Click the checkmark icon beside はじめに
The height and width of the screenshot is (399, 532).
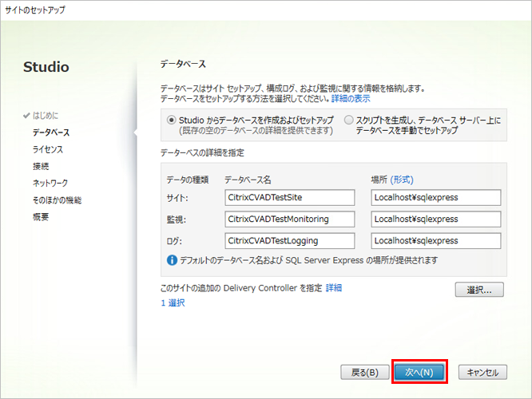tap(26, 116)
